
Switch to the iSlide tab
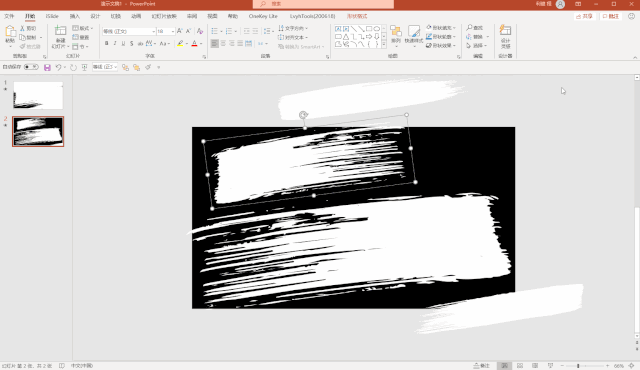click(x=52, y=16)
